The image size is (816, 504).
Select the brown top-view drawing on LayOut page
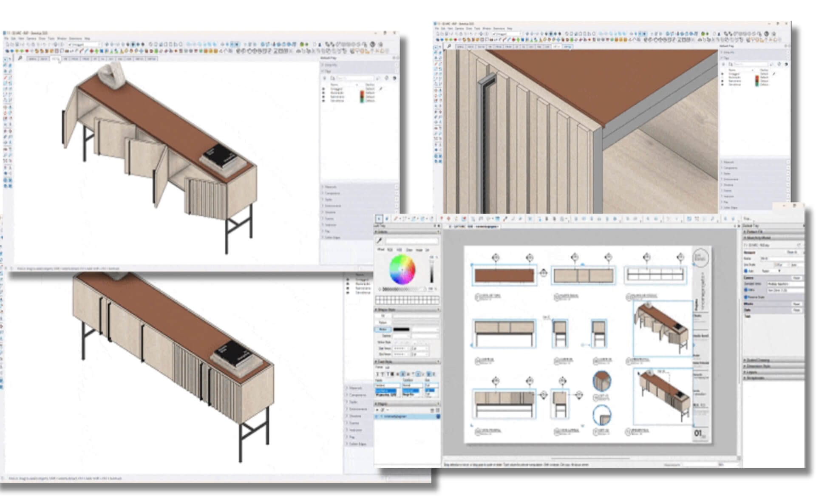click(x=504, y=275)
